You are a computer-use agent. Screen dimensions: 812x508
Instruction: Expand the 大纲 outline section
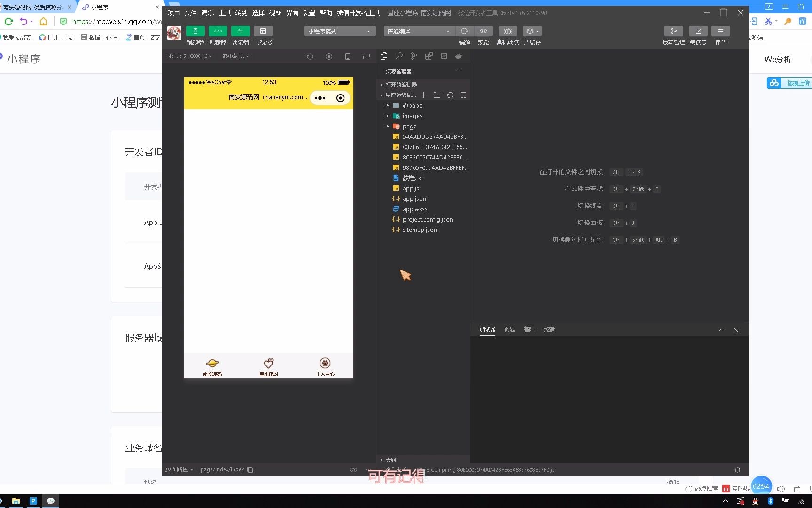coord(423,460)
